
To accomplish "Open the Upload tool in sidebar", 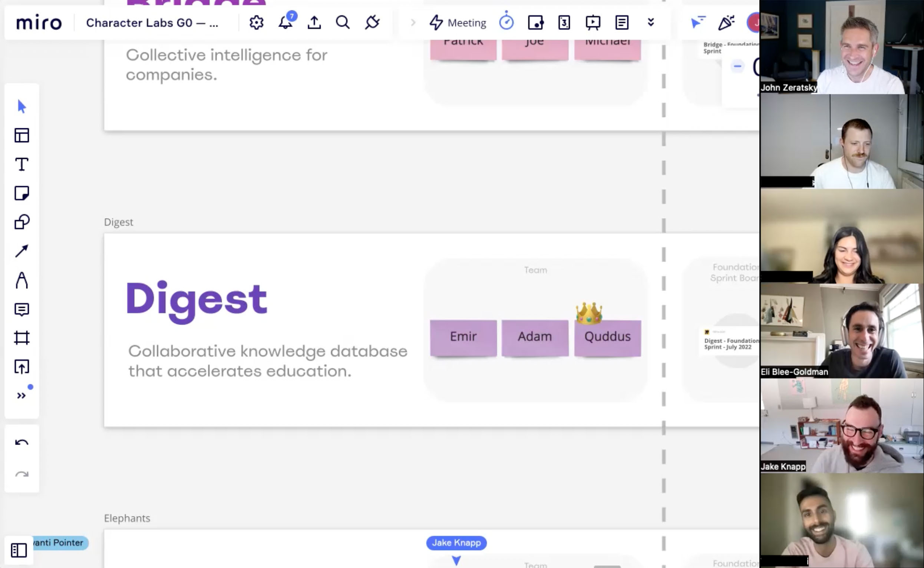I will [x=22, y=367].
